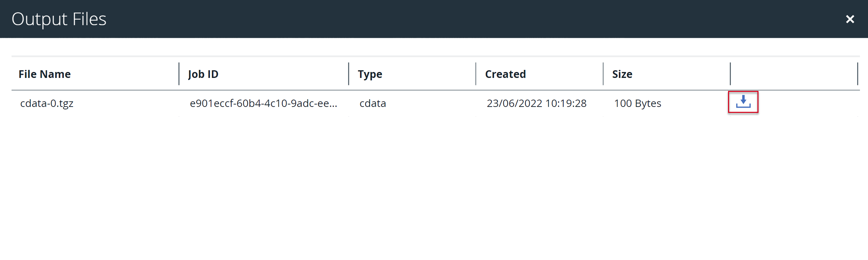Click divider between Type and Created columns
868x260 pixels.
pyautogui.click(x=476, y=74)
